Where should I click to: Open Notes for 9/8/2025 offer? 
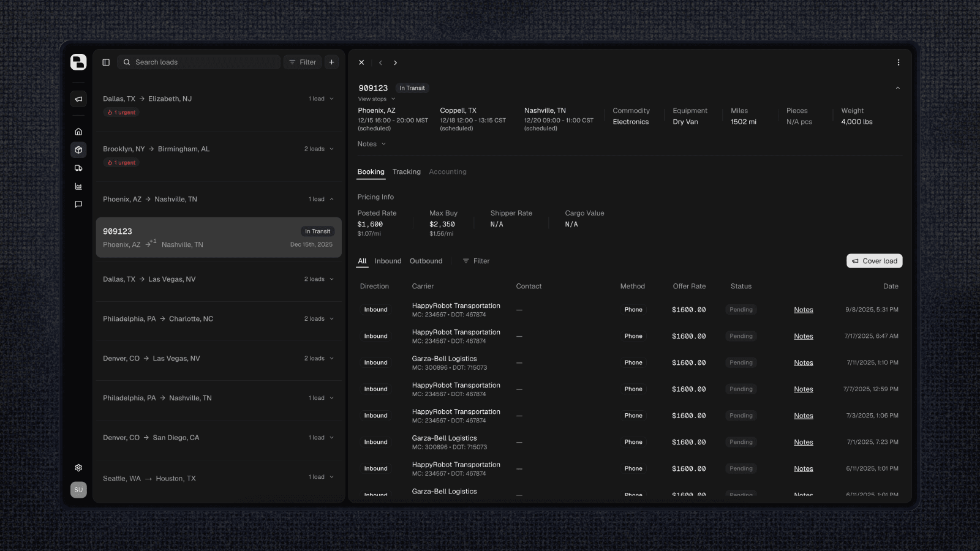coord(804,310)
